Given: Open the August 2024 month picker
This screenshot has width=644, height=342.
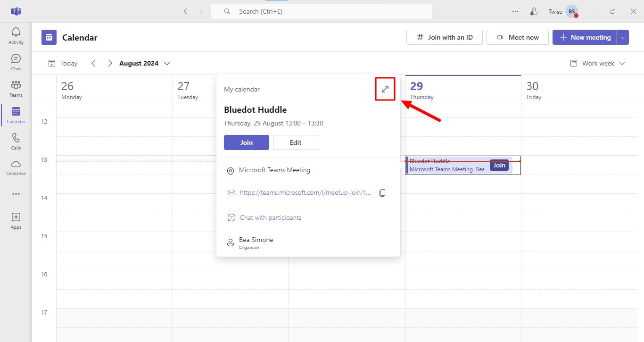Looking at the screenshot, I should coord(144,63).
